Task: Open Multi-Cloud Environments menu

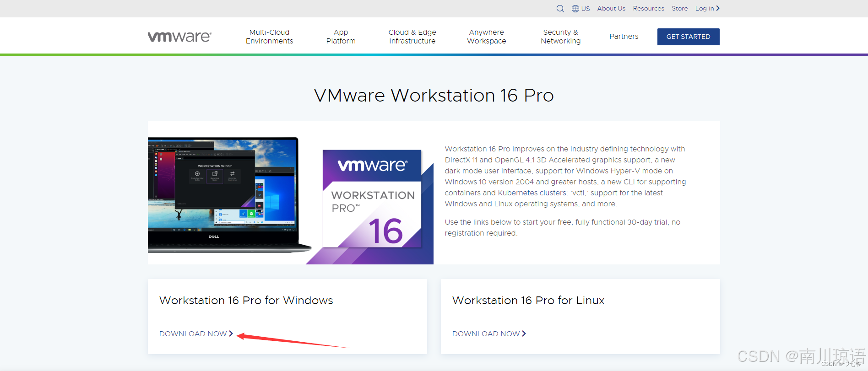Action: (269, 37)
